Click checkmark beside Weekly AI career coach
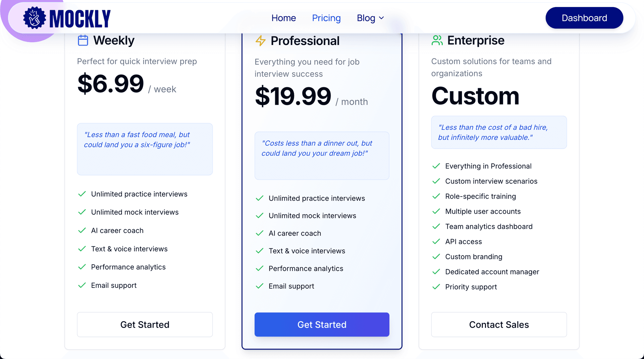Viewport: 644px width, 359px height. click(82, 230)
